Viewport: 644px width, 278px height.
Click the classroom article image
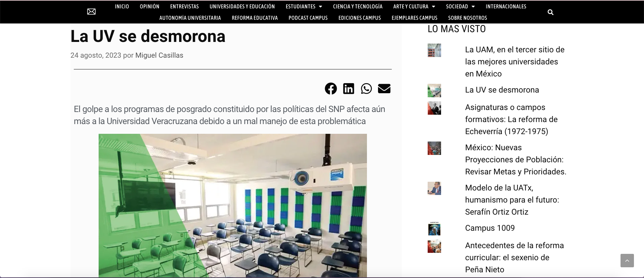pyautogui.click(x=233, y=206)
